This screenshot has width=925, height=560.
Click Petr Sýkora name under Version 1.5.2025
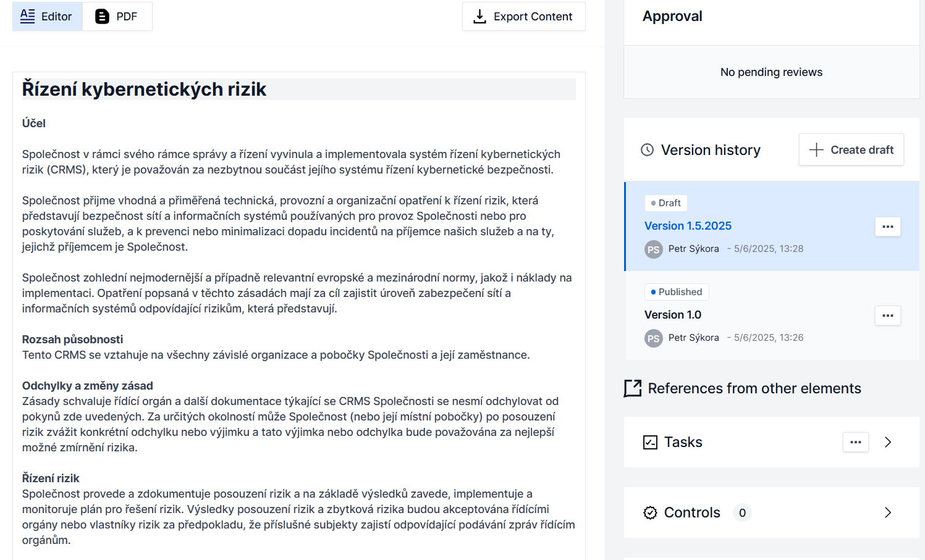click(693, 249)
